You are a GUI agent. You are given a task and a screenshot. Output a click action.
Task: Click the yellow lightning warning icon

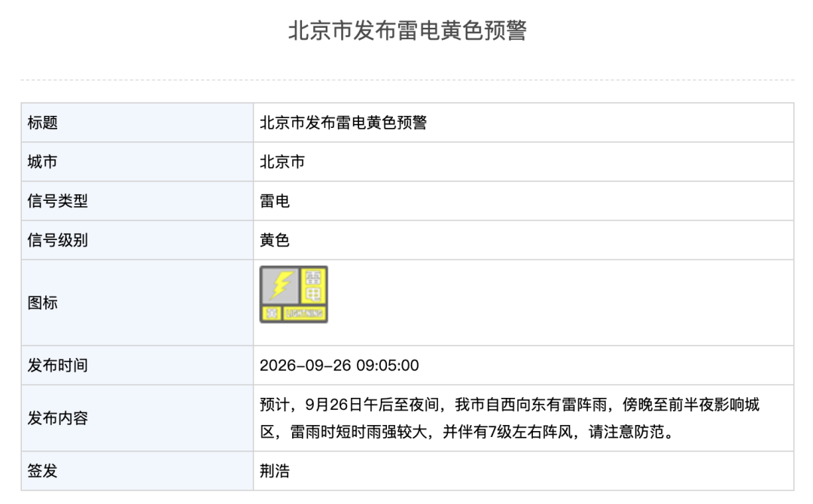[294, 294]
